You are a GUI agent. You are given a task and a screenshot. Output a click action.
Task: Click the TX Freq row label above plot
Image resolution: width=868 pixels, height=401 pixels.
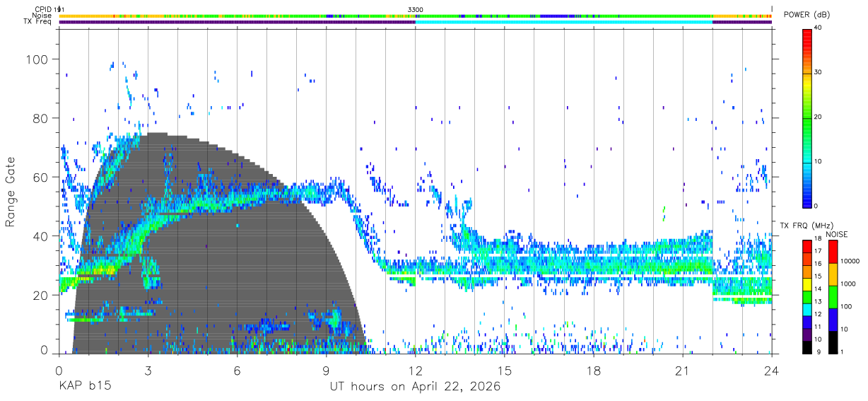[39, 22]
